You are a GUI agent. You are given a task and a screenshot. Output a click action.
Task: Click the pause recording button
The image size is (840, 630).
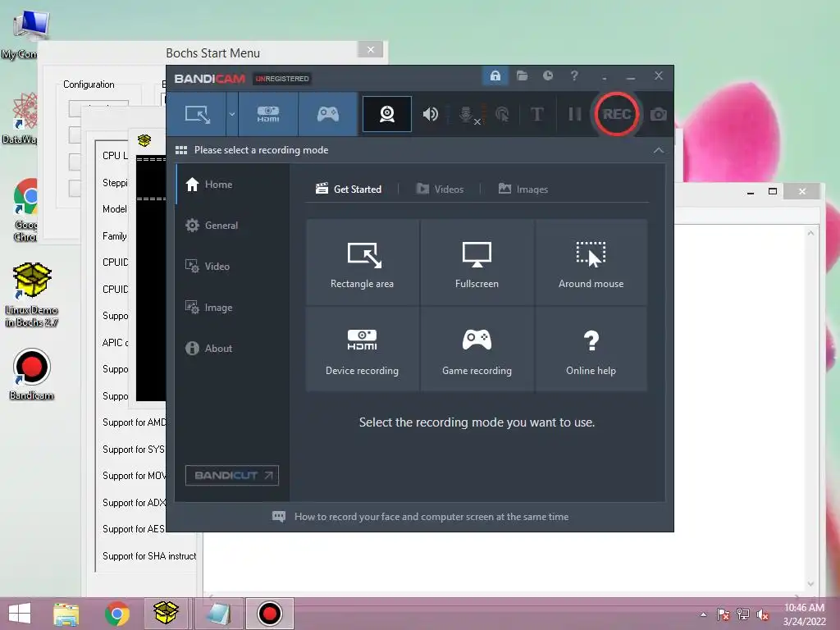[x=574, y=114]
